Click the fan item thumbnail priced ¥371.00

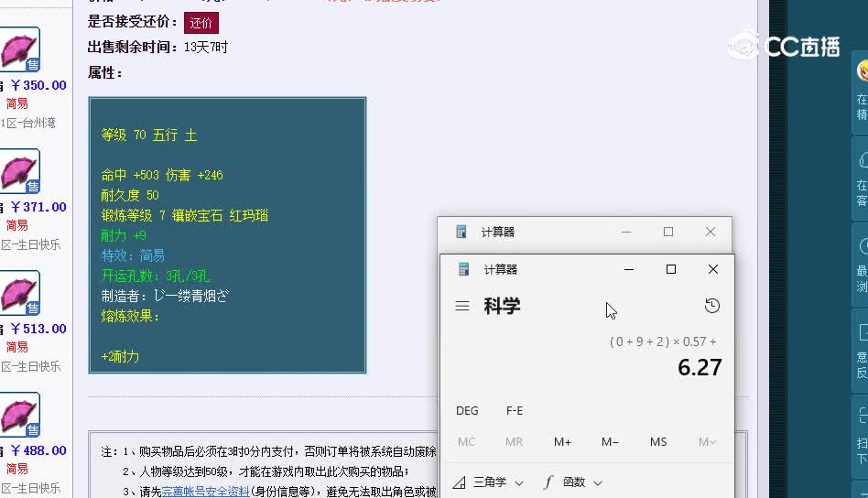pos(19,171)
